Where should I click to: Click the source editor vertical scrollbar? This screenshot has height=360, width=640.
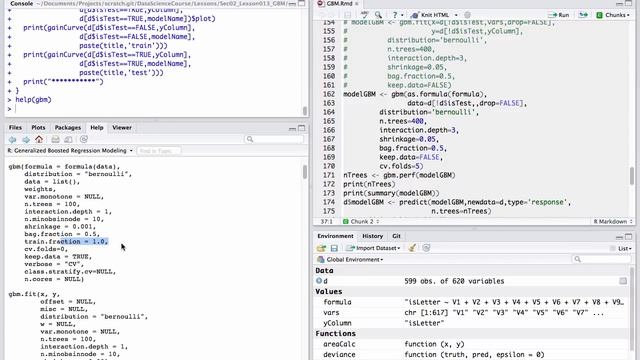pyautogui.click(x=632, y=176)
